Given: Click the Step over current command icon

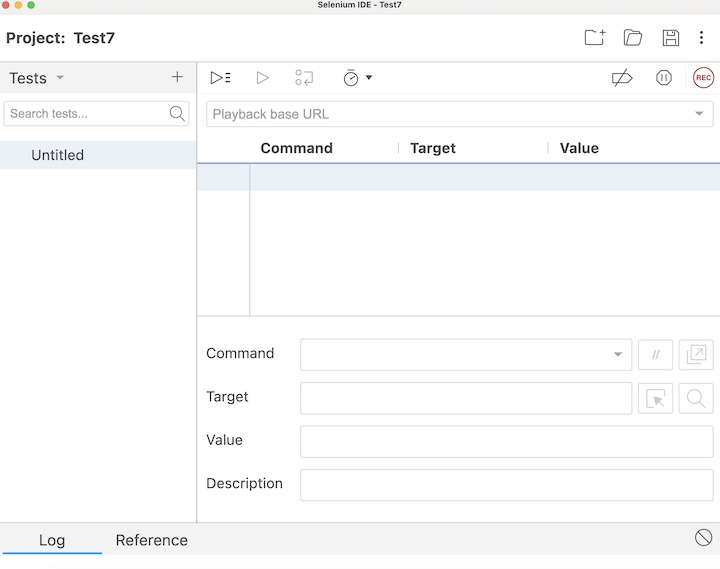Looking at the screenshot, I should tap(304, 78).
